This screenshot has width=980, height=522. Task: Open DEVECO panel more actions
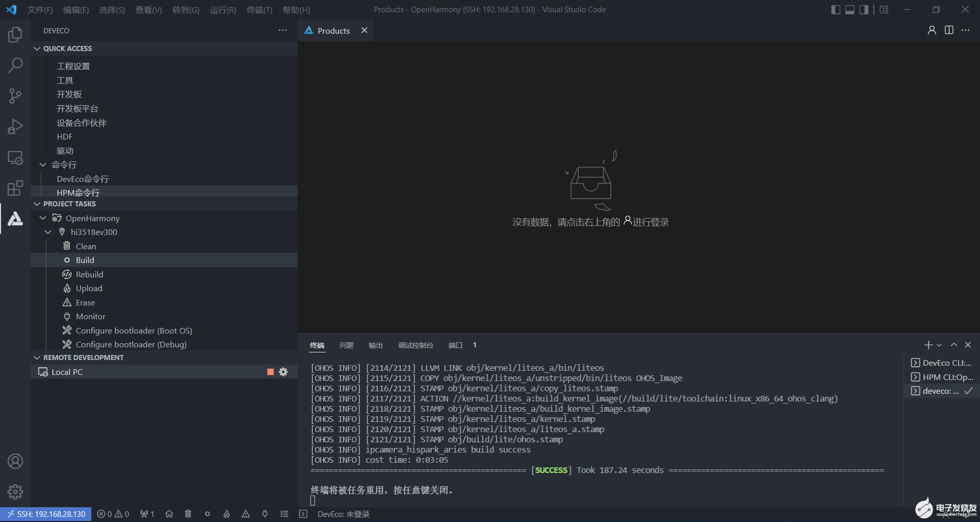(x=283, y=31)
